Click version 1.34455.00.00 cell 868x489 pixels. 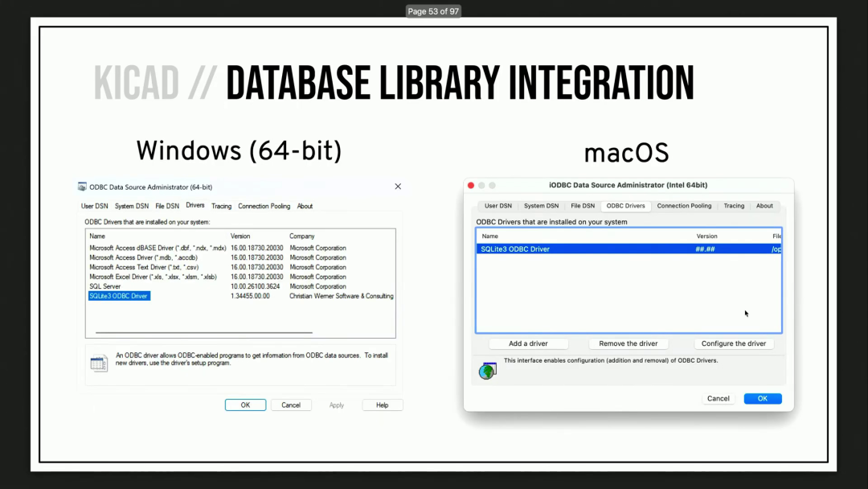[x=250, y=296]
